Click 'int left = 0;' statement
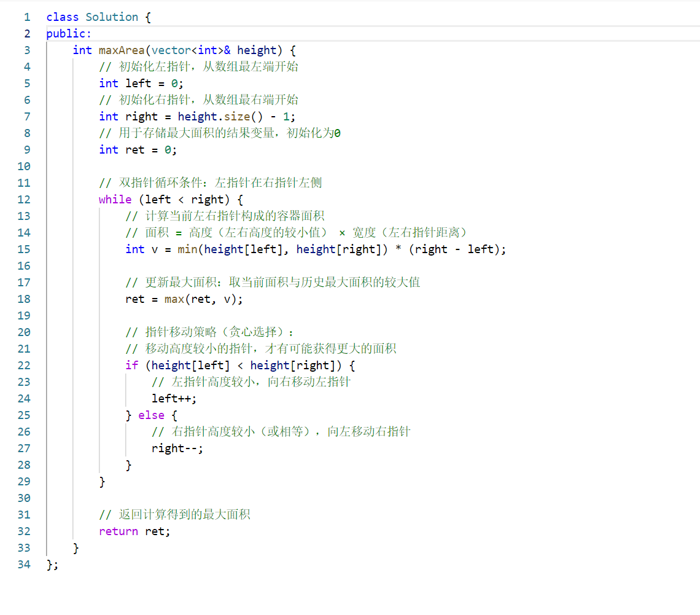The image size is (700, 615). pyautogui.click(x=141, y=84)
